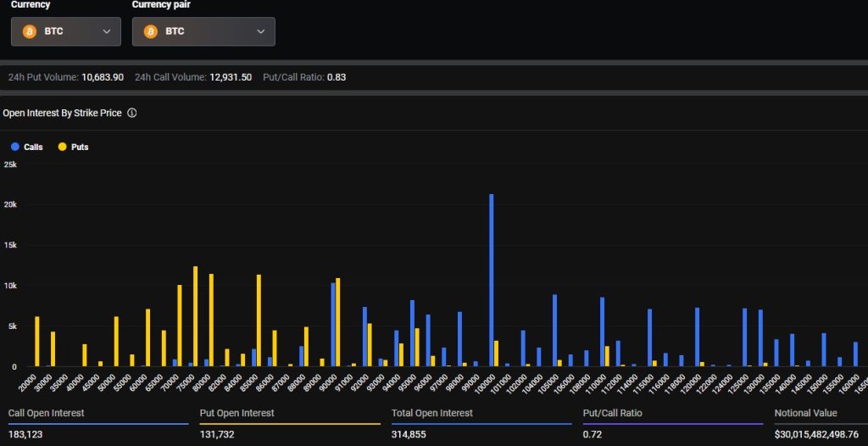
Task: Click info icon beside Open Interest By Strike Price
Action: pyautogui.click(x=132, y=113)
